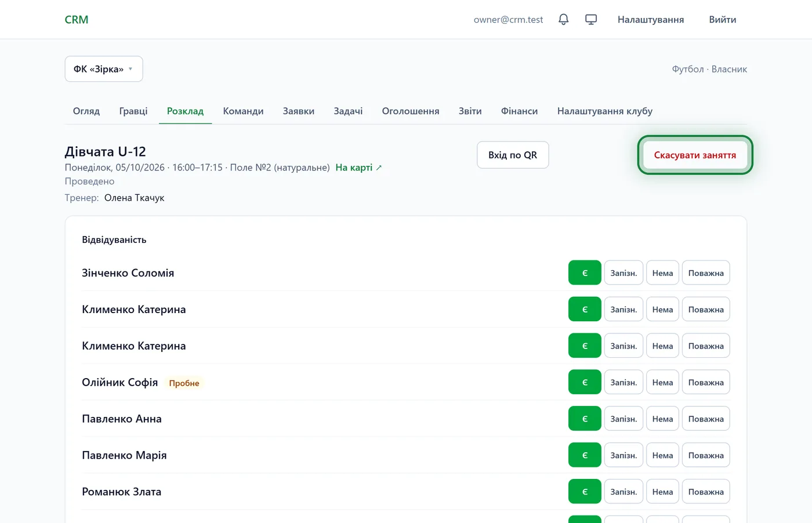Set Зінченко Соломія to Нема

662,273
